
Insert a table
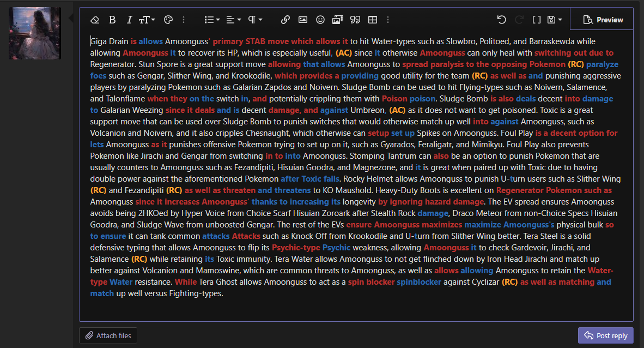click(x=373, y=20)
